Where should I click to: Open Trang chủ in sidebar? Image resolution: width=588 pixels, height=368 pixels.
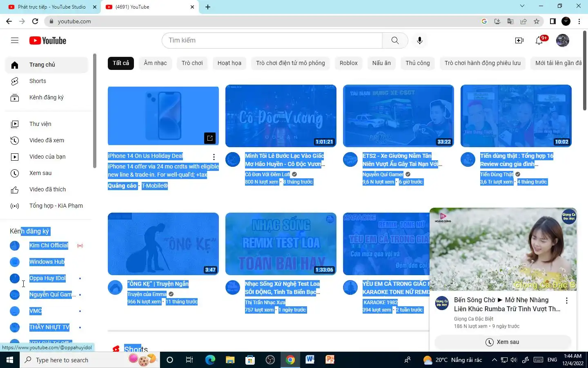click(47, 65)
